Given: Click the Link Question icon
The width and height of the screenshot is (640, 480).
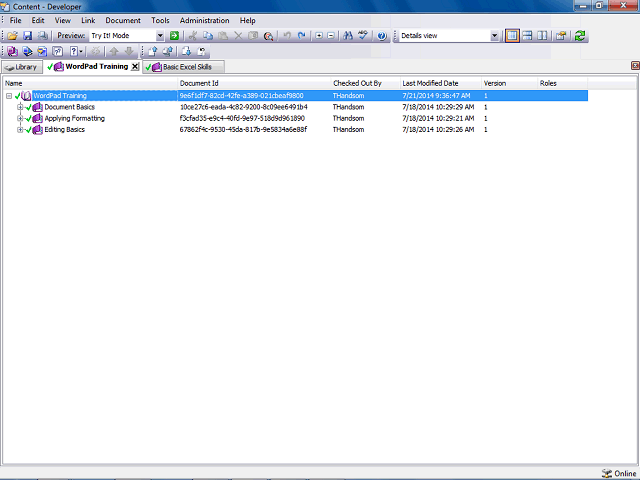Looking at the screenshot, I should 58,51.
